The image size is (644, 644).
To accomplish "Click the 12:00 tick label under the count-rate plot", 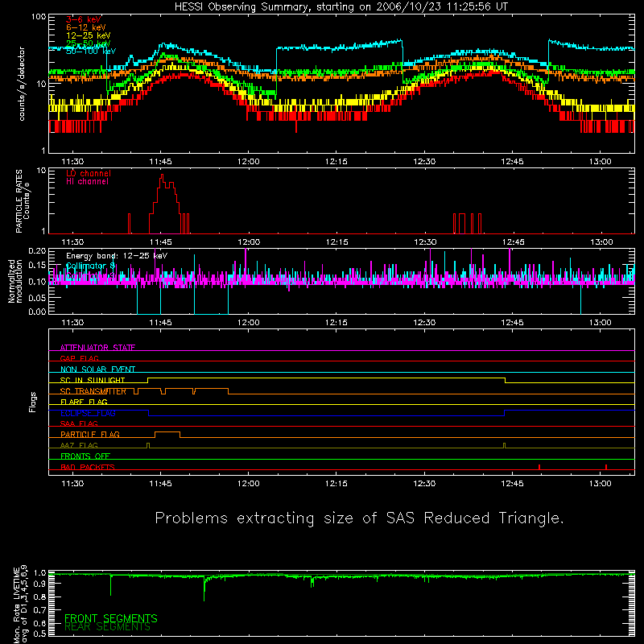I will tap(248, 162).
